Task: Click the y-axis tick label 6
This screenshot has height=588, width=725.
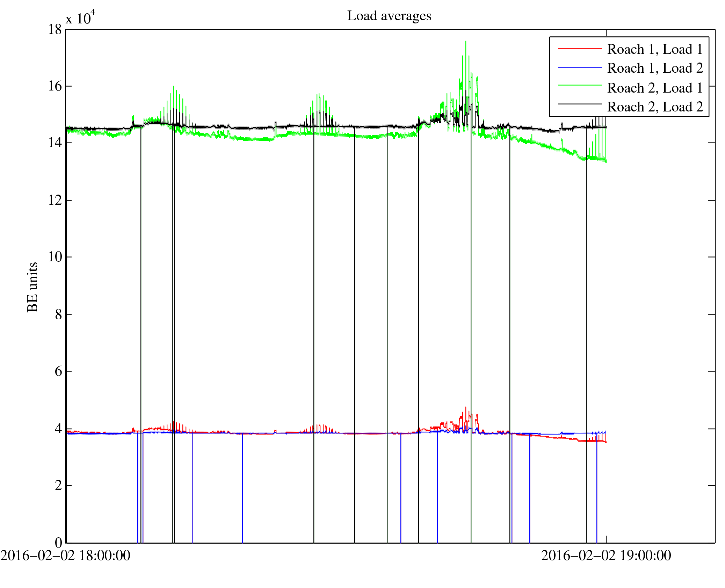Action: click(58, 371)
